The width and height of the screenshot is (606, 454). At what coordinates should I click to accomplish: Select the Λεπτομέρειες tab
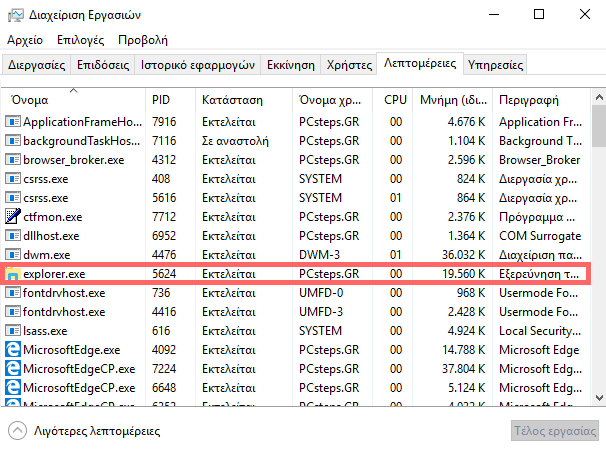420,63
